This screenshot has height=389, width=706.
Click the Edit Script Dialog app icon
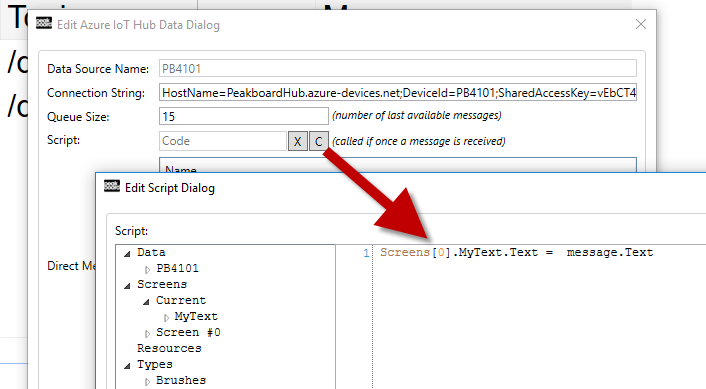pyautogui.click(x=112, y=186)
